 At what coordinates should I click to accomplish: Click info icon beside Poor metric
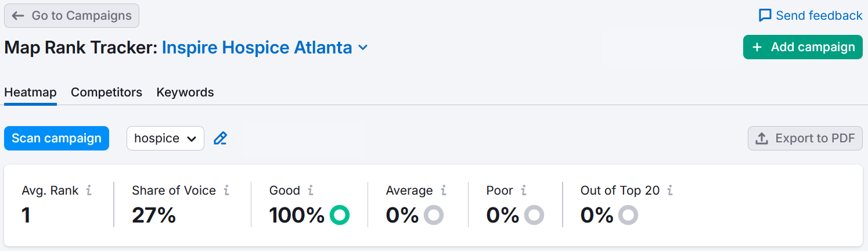(524, 190)
